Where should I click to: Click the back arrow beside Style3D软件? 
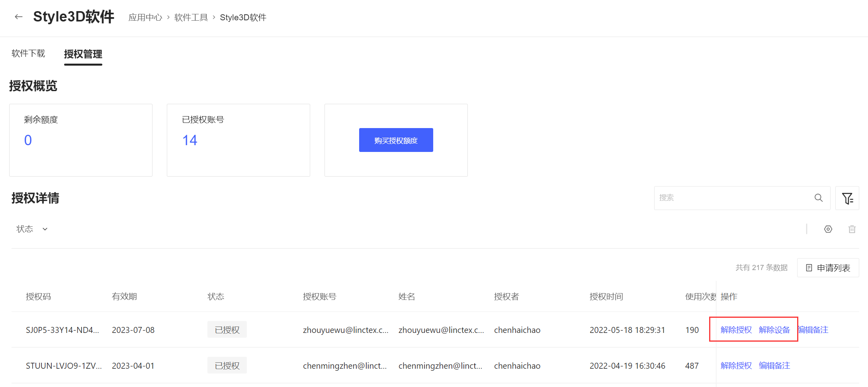(18, 17)
